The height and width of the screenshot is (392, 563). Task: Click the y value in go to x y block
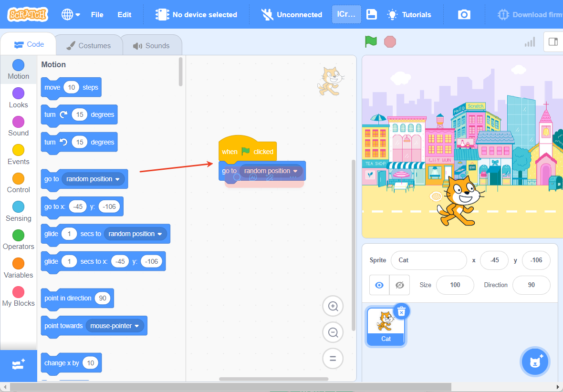click(109, 207)
